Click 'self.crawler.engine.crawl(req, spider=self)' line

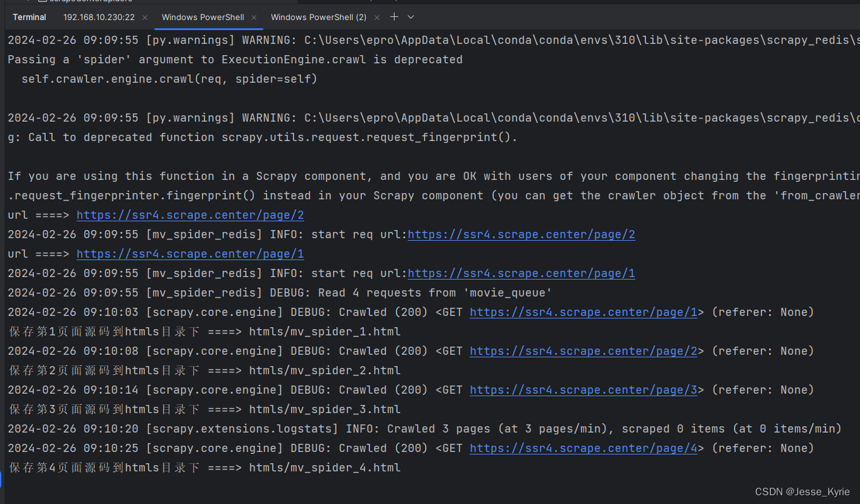pyautogui.click(x=169, y=79)
